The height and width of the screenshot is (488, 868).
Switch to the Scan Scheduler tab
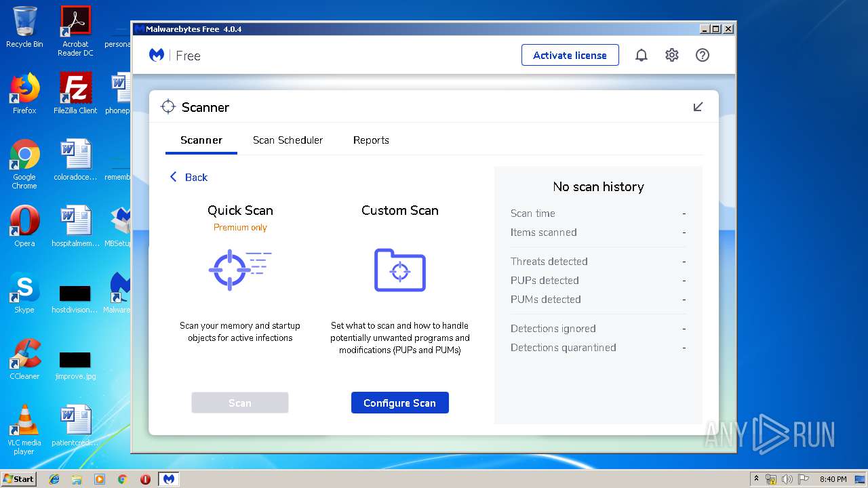pyautogui.click(x=288, y=140)
